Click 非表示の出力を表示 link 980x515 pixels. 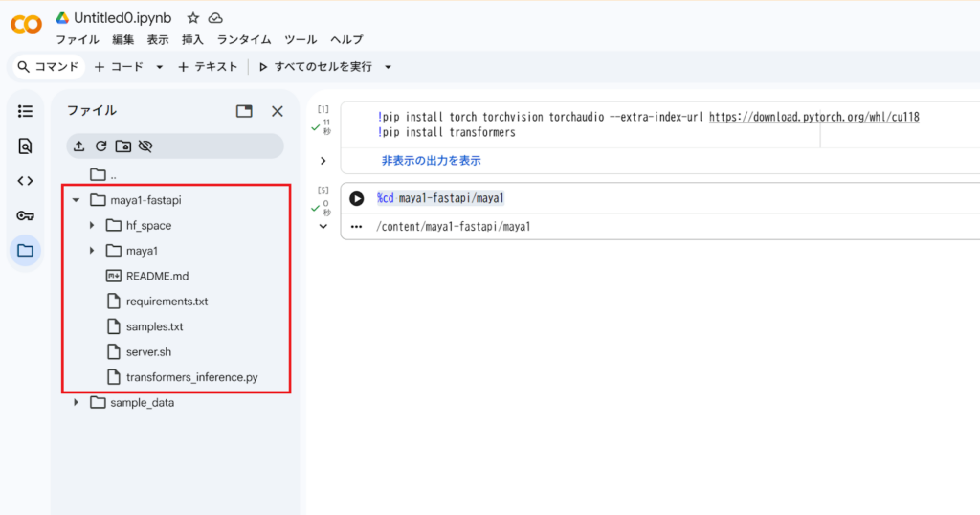(x=432, y=161)
